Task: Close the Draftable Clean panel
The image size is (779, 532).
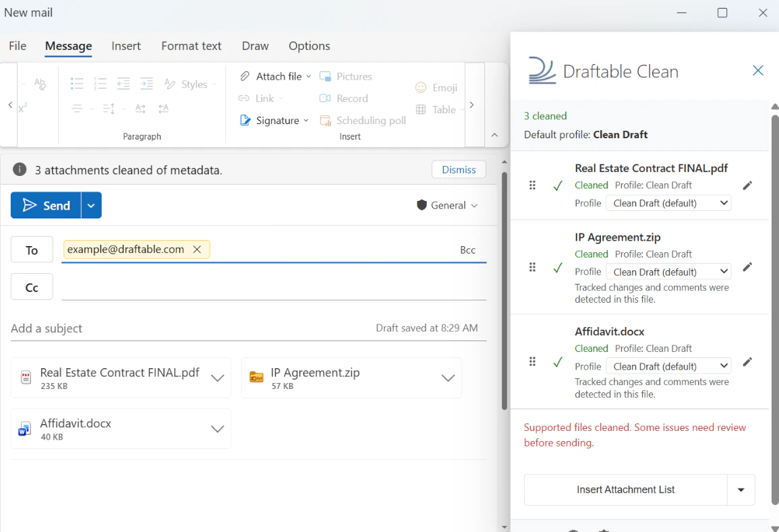Action: [757, 71]
